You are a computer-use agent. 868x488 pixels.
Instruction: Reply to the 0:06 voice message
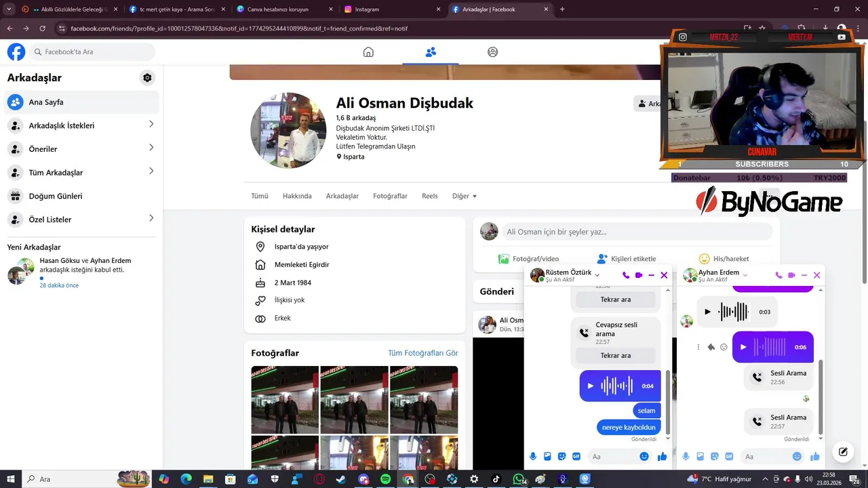[711, 347]
